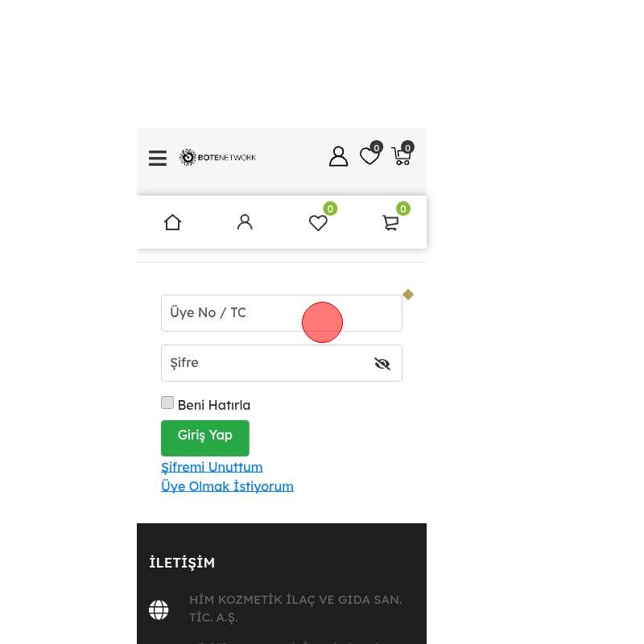Click the HİM KOZMETİK company name text
644x644 pixels.
pos(295,609)
